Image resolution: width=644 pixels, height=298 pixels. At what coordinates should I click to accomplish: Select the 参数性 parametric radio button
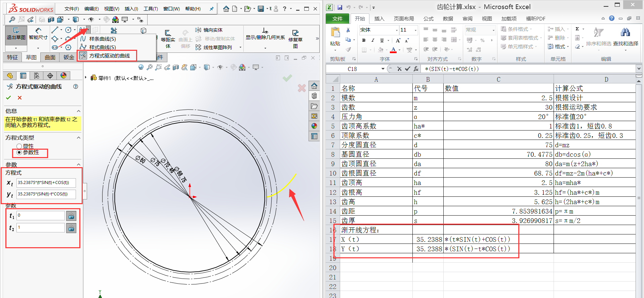pos(19,152)
